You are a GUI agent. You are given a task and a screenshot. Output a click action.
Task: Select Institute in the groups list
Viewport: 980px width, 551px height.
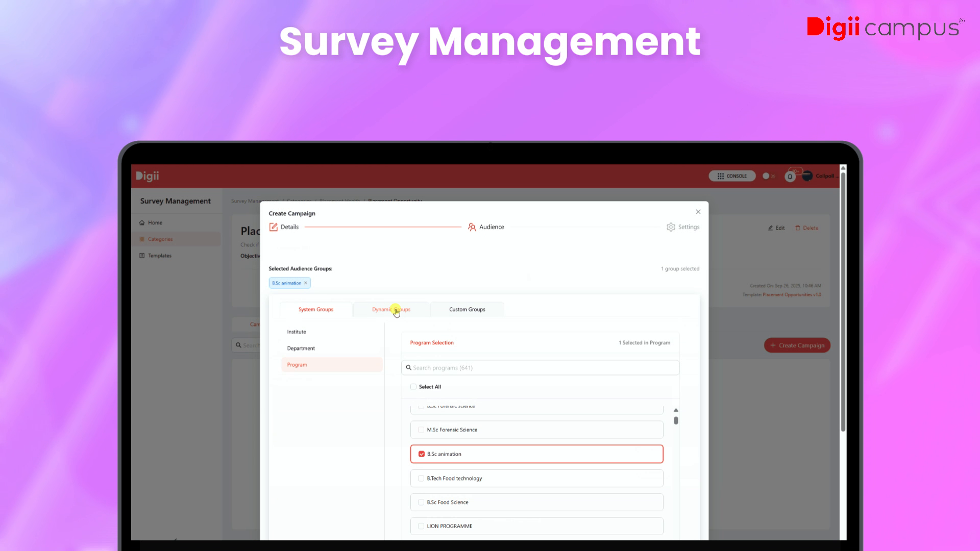click(x=297, y=332)
